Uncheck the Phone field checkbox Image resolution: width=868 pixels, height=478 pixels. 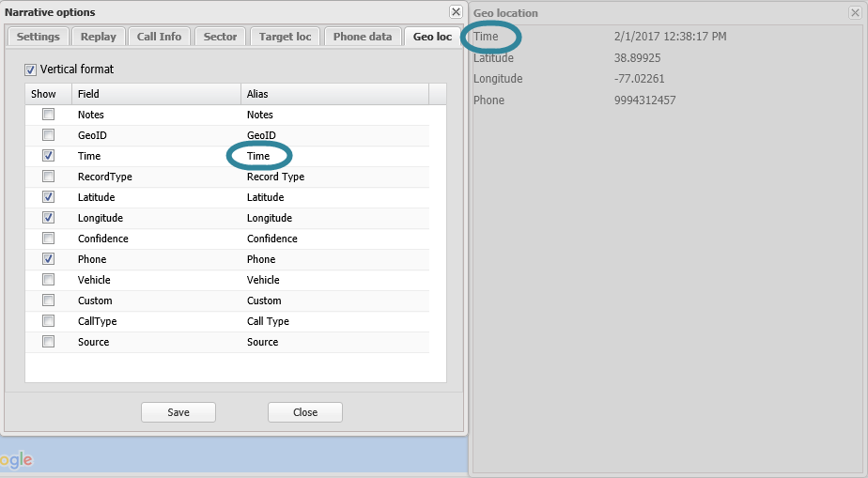pyautogui.click(x=48, y=259)
